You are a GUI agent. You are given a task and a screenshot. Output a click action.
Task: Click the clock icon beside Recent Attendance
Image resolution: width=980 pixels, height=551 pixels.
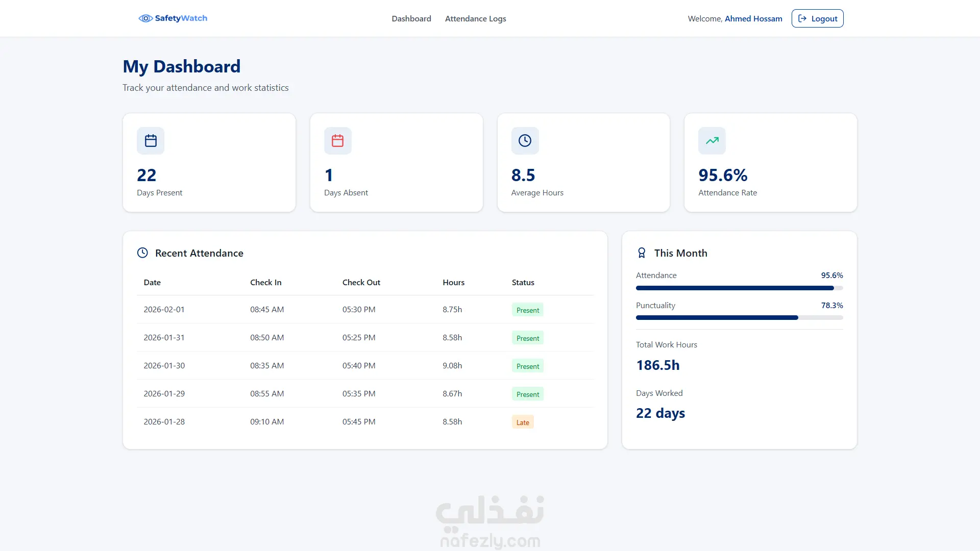142,253
